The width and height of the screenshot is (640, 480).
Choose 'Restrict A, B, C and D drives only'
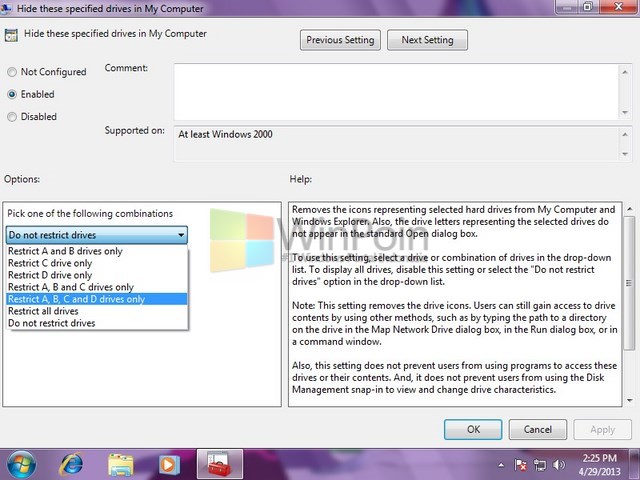tap(97, 299)
